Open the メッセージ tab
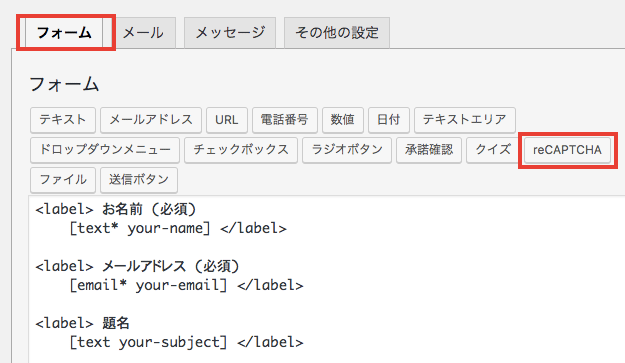 [x=230, y=33]
